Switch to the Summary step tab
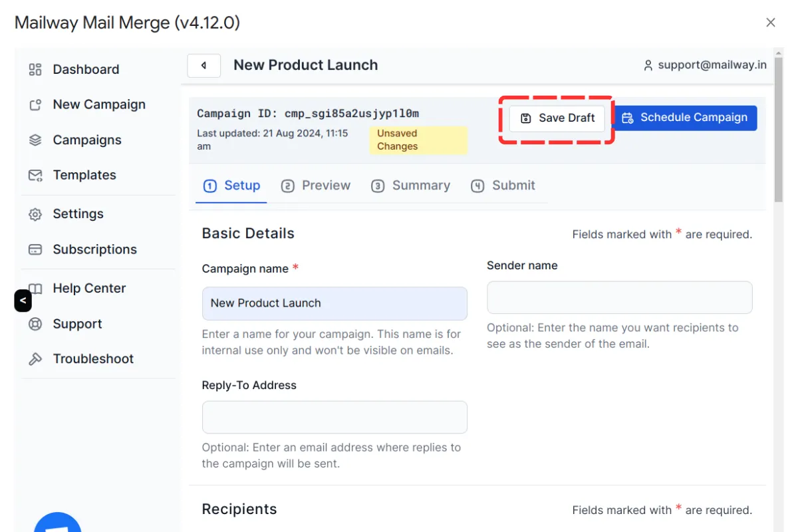798x532 pixels. (411, 186)
